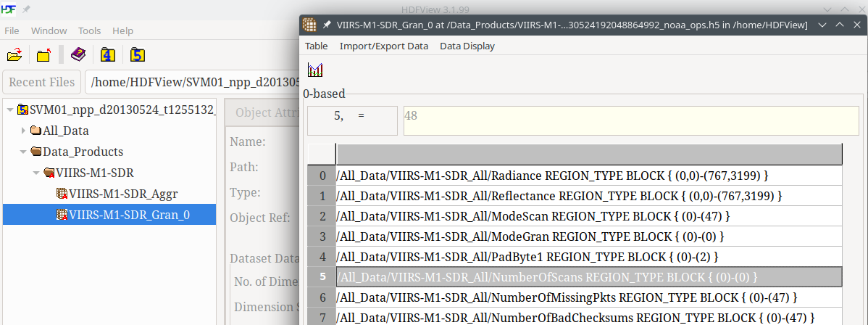Click the line plot chart icon
Image resolution: width=868 pixels, height=325 pixels.
tap(315, 70)
